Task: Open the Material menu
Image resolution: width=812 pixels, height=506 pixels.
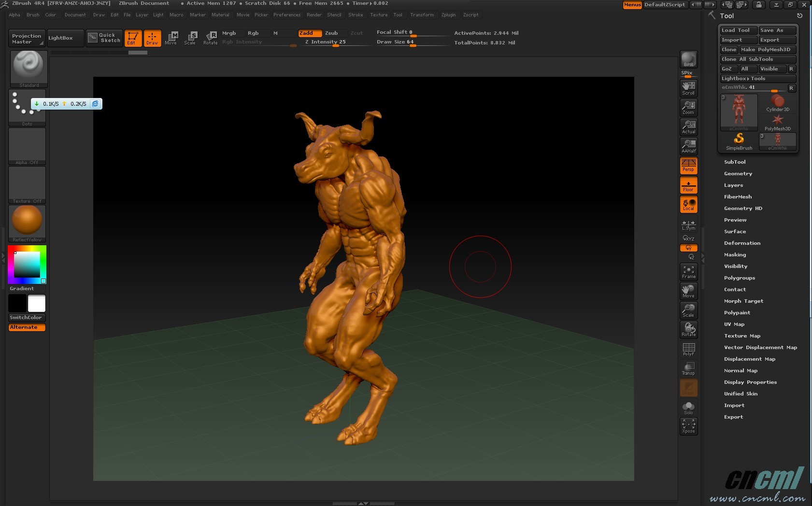Action: coord(220,15)
